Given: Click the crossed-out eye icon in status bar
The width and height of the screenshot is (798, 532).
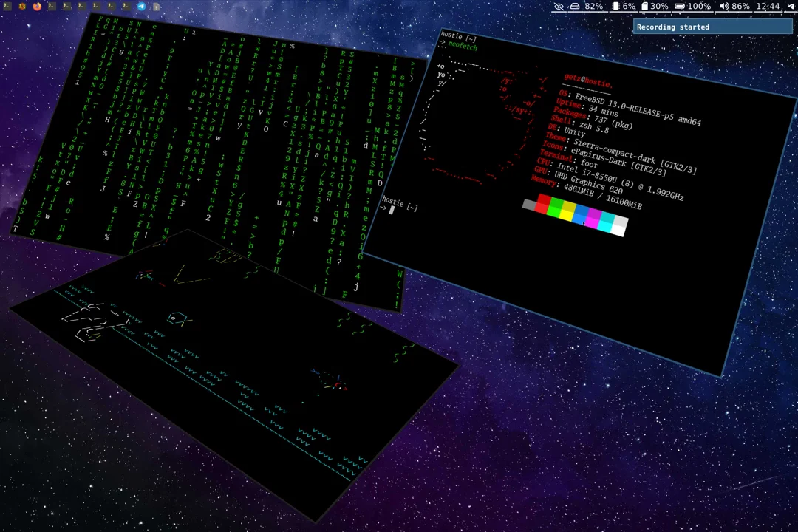Looking at the screenshot, I should 559,7.
